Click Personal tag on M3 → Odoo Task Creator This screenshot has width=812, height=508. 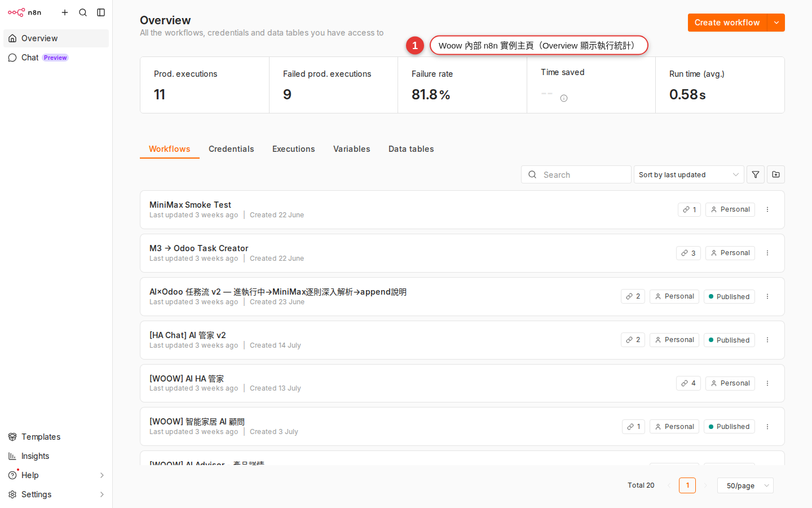(730, 253)
